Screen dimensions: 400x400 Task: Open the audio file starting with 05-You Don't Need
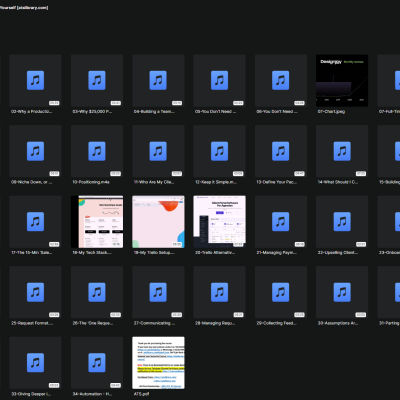220,81
